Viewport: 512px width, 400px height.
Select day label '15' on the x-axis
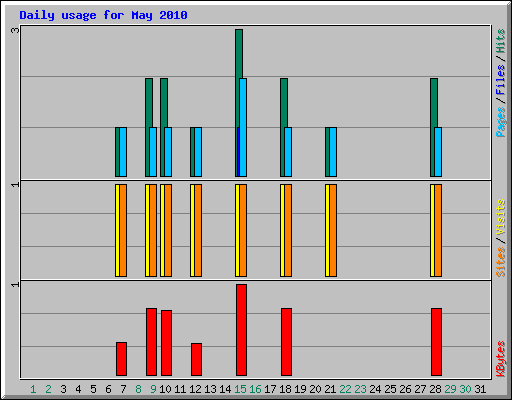click(x=240, y=389)
